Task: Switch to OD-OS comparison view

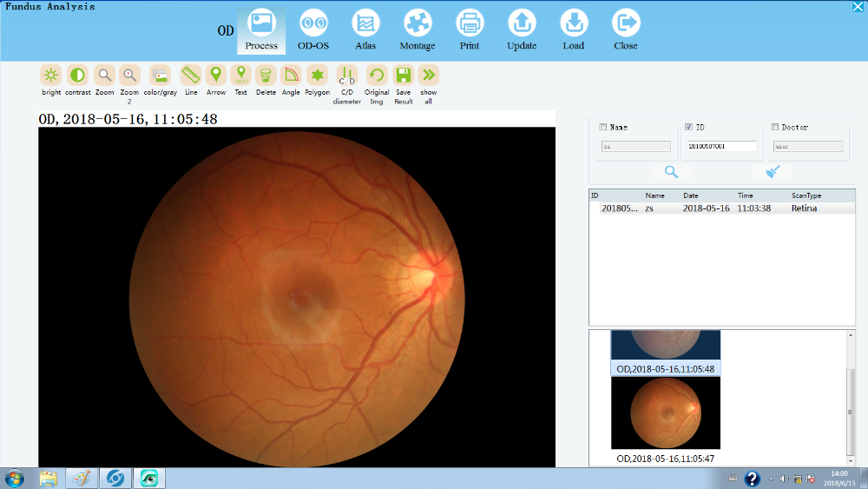Action: click(x=313, y=30)
